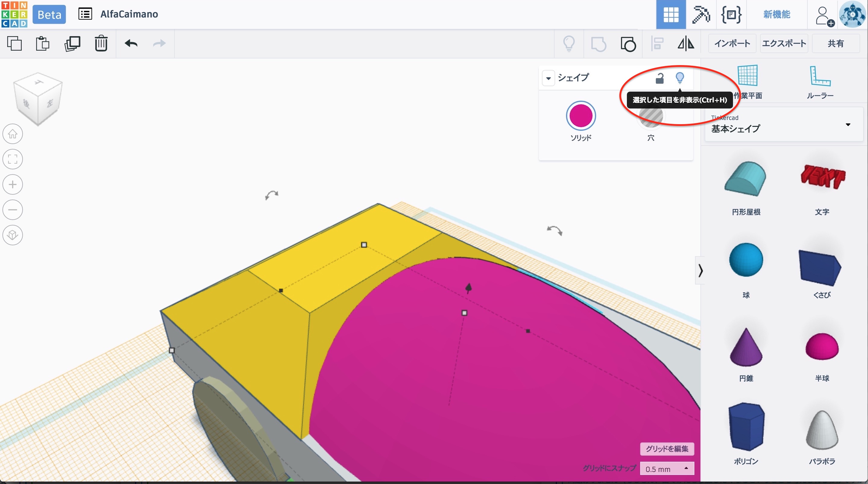Click the Duplicate and repeat icon
Viewport: 868px width, 484px height.
(x=72, y=43)
